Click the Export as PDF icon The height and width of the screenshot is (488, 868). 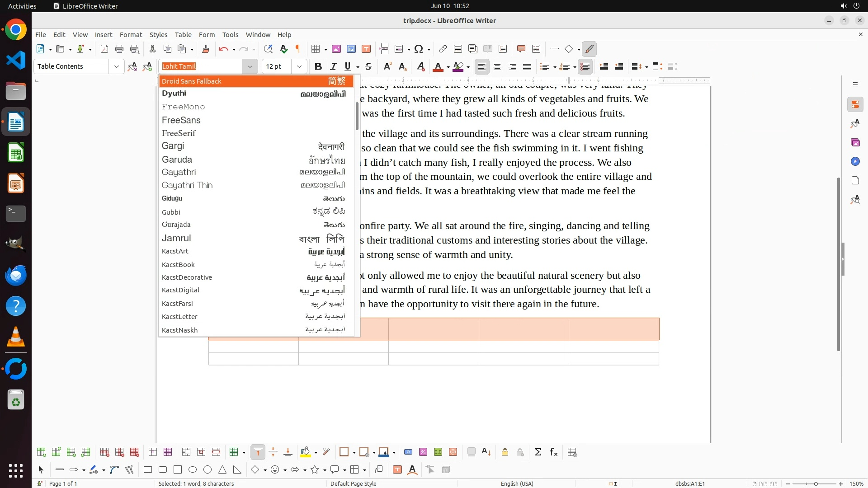point(104,49)
